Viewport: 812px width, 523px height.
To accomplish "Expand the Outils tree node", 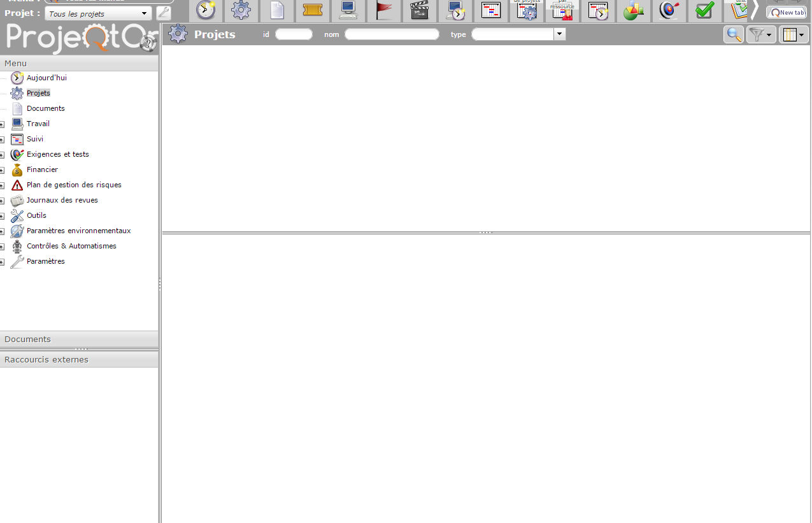I will tap(3, 216).
